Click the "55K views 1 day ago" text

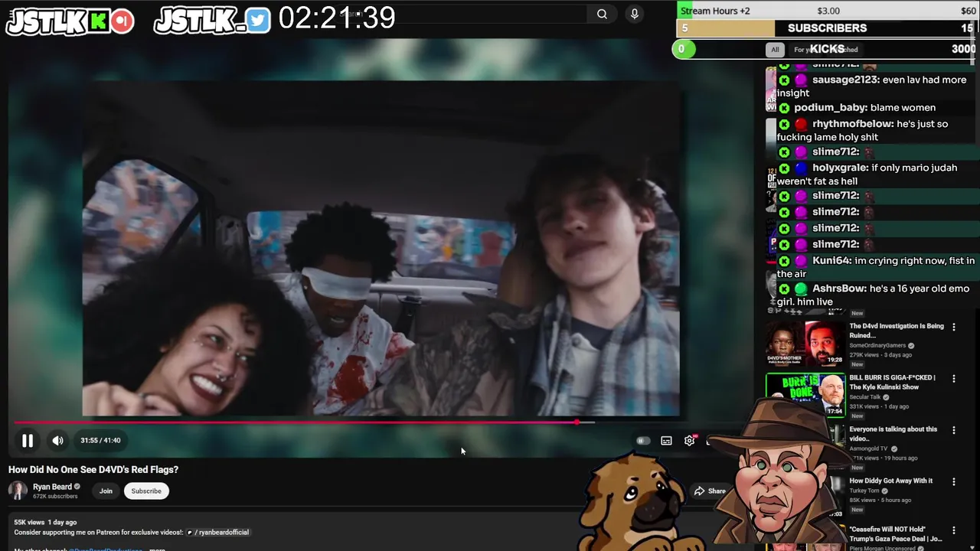click(45, 522)
